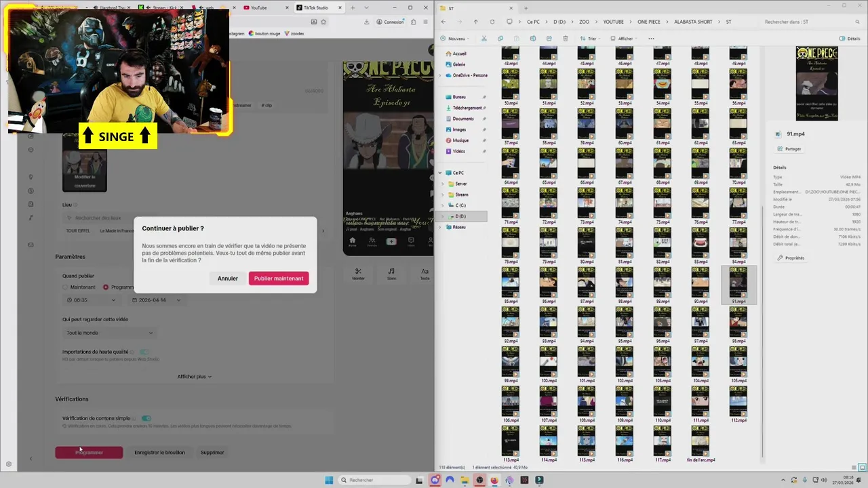
Task: Click the Explorer delete trash icon
Action: [x=566, y=39]
